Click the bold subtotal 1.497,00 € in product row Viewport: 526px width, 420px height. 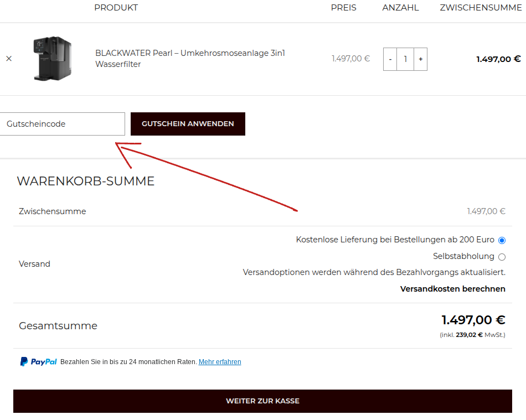(x=498, y=59)
